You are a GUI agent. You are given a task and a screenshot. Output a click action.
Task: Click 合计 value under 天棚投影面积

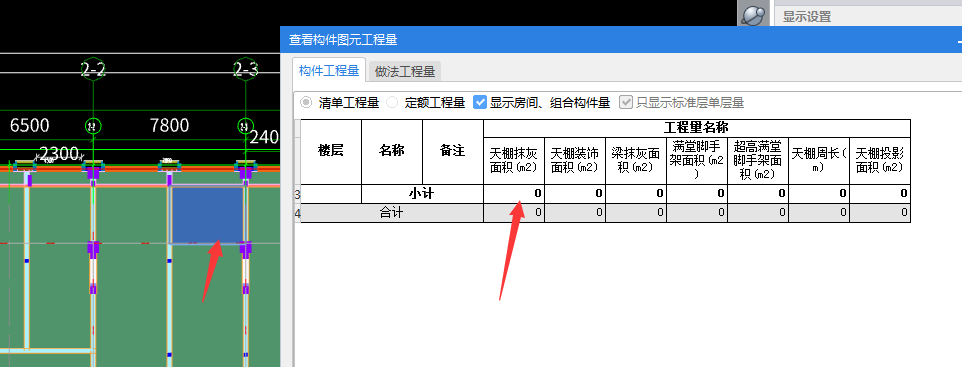click(880, 213)
